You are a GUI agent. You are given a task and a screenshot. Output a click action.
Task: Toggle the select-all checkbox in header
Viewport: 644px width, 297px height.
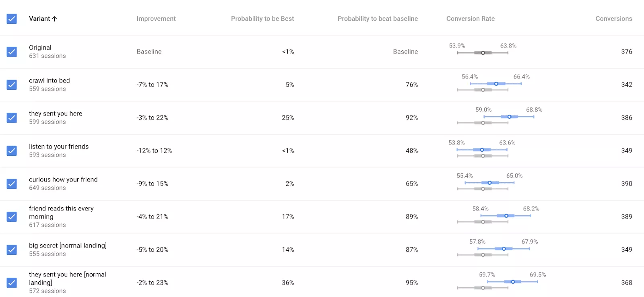pyautogui.click(x=12, y=19)
